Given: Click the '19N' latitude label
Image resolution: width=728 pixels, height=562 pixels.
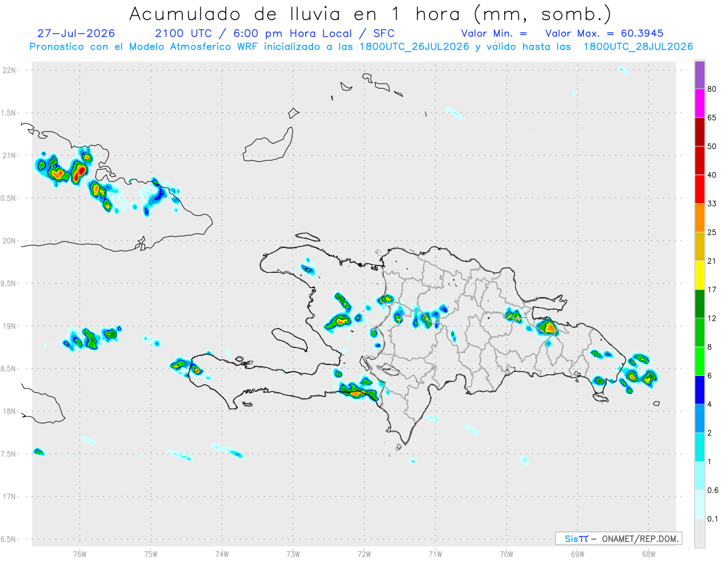Looking at the screenshot, I should point(9,326).
